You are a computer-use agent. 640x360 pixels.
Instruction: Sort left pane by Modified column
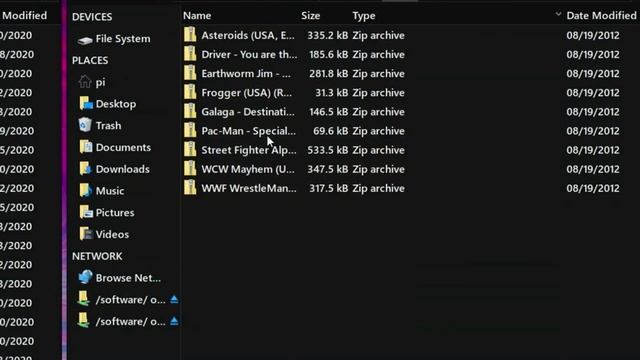tap(24, 16)
